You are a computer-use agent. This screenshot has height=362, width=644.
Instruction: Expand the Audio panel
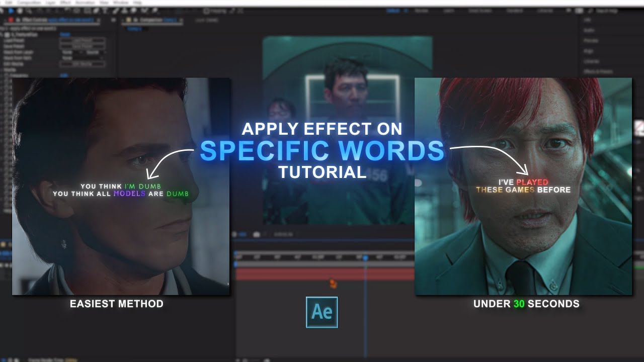(589, 30)
